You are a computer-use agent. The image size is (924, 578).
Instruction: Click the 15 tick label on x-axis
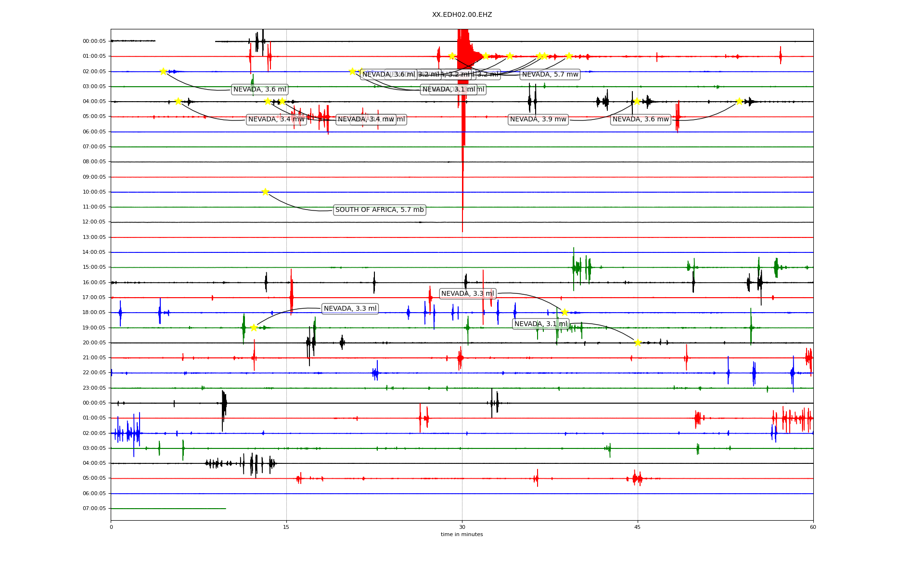click(x=286, y=527)
